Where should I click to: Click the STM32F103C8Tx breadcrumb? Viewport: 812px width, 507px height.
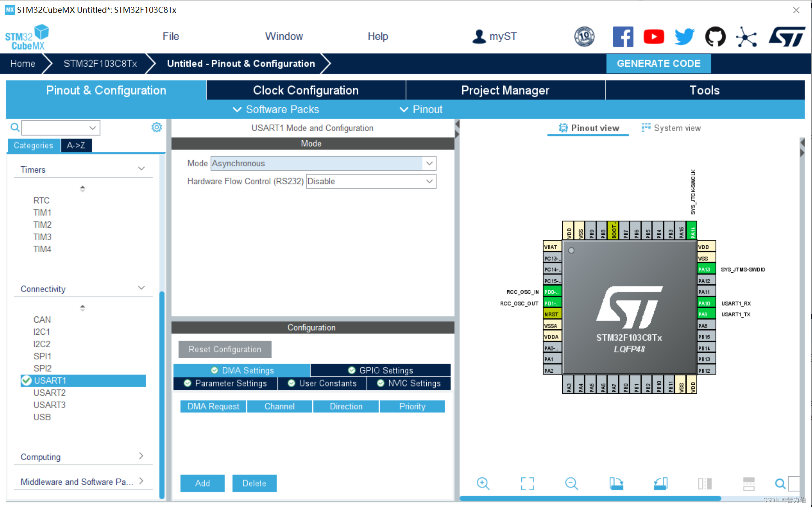100,64
